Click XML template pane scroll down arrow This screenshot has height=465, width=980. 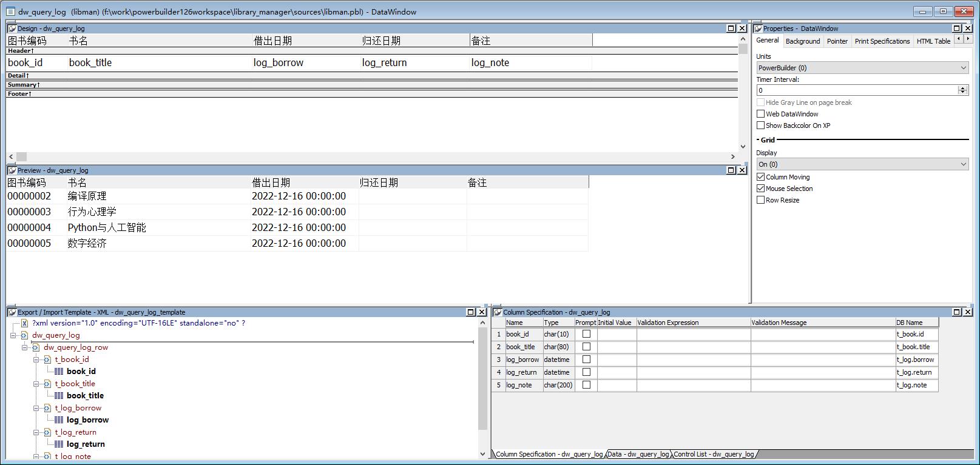(x=483, y=453)
